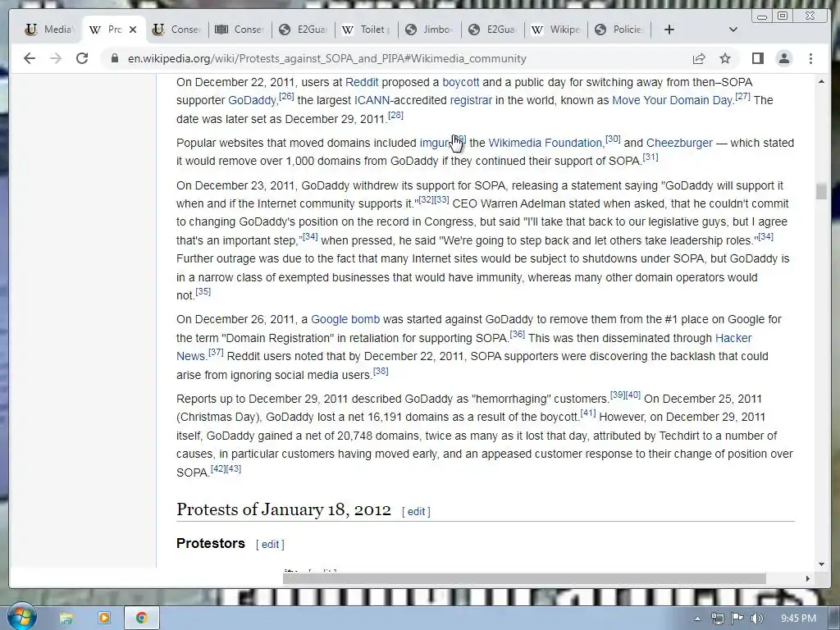The width and height of the screenshot is (840, 630).
Task: Bookmark this page with the star
Action: coord(725,58)
